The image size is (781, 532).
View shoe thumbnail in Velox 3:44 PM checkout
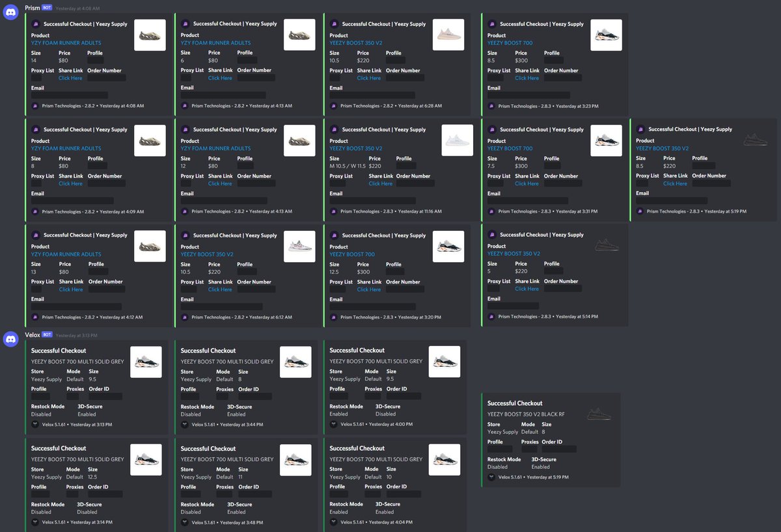click(295, 362)
